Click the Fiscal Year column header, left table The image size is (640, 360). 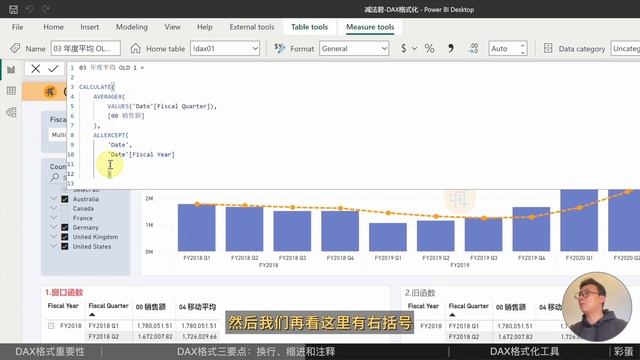coord(63,306)
